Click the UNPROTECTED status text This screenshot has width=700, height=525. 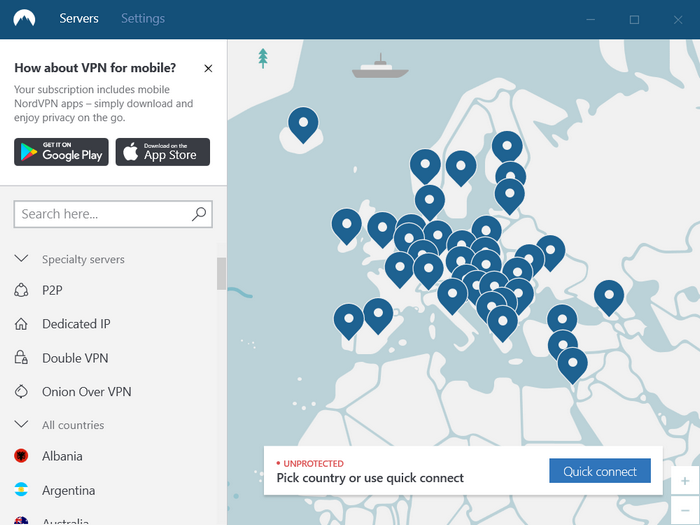[x=313, y=463]
